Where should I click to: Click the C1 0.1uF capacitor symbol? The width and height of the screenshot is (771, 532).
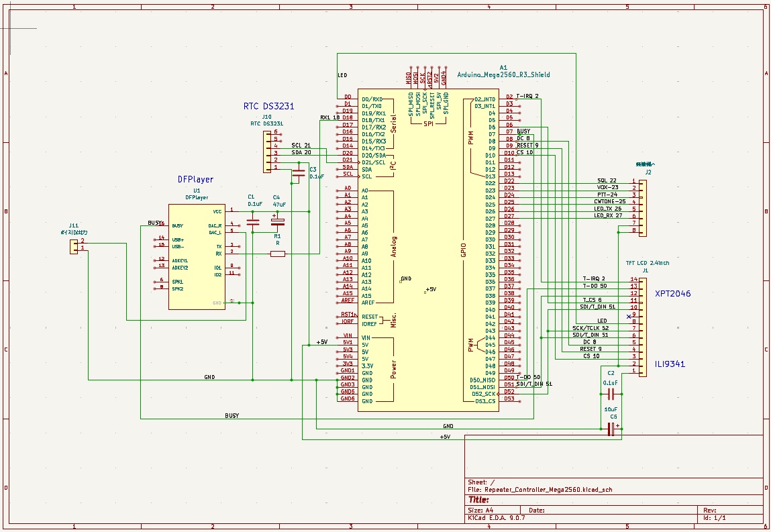point(253,221)
